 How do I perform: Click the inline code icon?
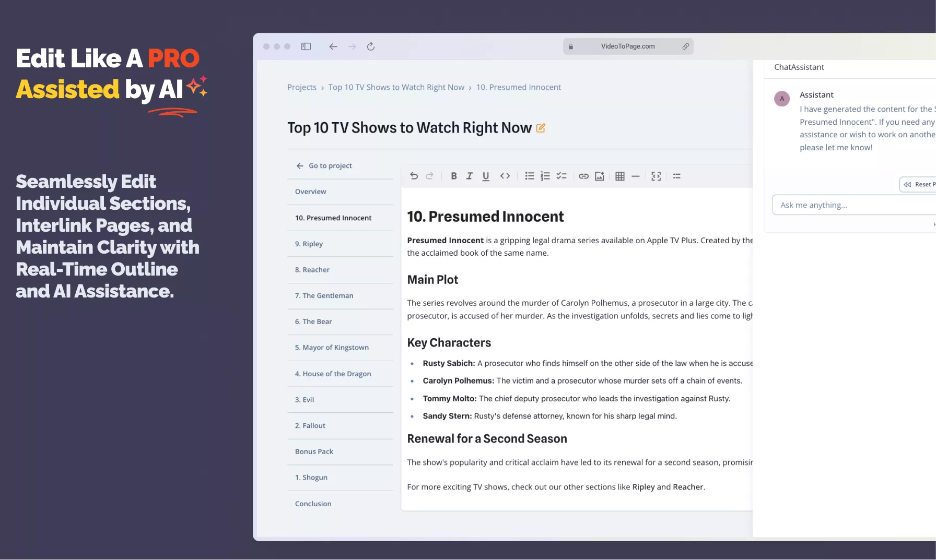click(505, 176)
